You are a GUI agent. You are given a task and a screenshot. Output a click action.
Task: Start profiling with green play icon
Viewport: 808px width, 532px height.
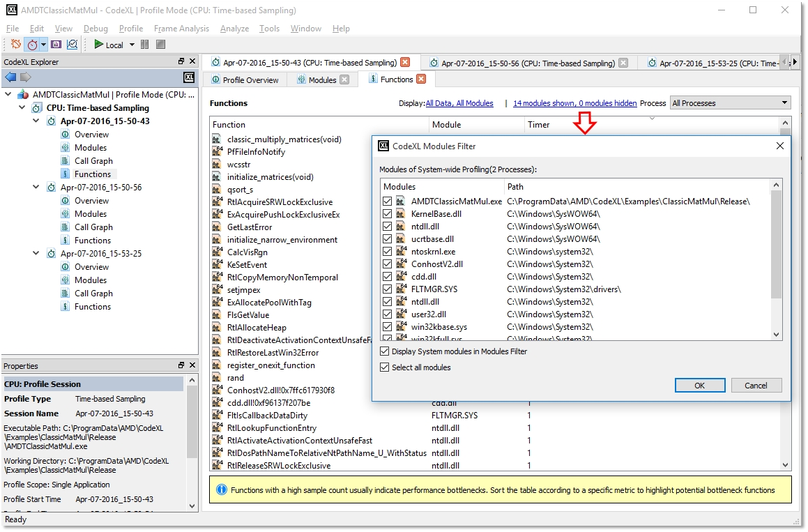(x=98, y=45)
